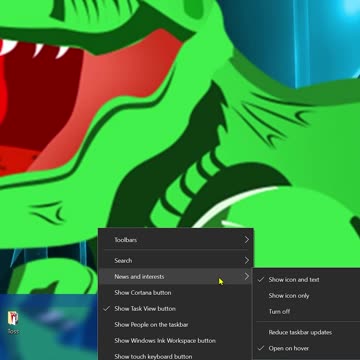Screen dimensions: 360x360
Task: Expand the News and interests arrow
Action: coord(247,276)
